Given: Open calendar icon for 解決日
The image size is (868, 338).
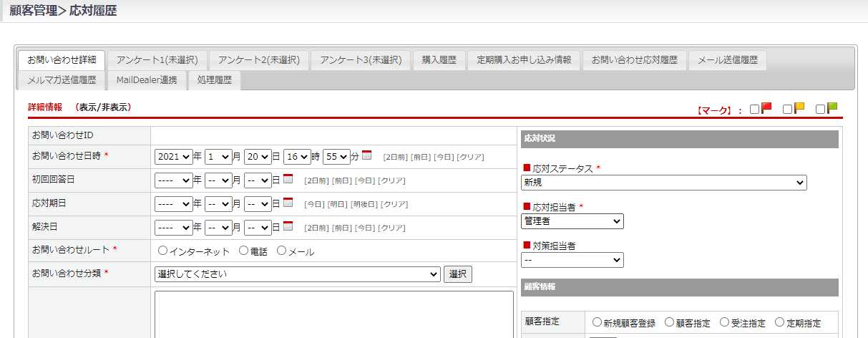Looking at the screenshot, I should point(288,226).
